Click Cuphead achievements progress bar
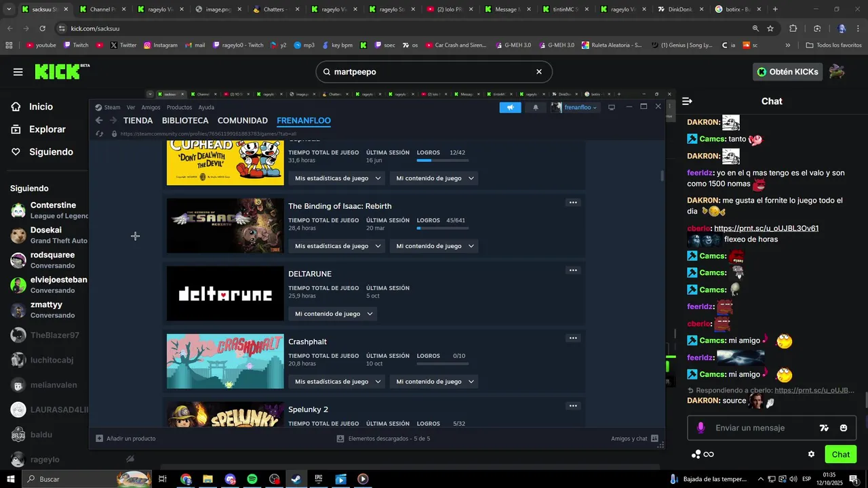The height and width of the screenshot is (488, 868). [x=443, y=161]
